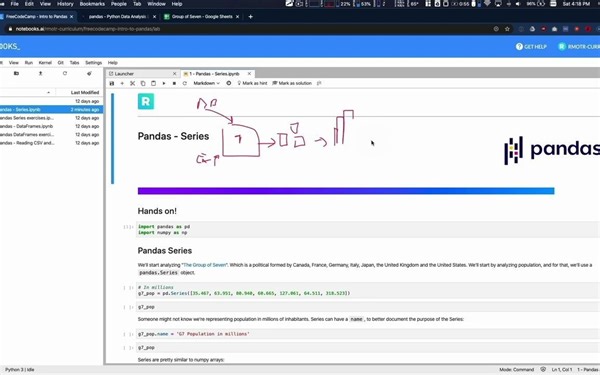This screenshot has height=375, width=600.
Task: Close the Pandas - Series.ipynb notebook tab
Action: point(249,74)
